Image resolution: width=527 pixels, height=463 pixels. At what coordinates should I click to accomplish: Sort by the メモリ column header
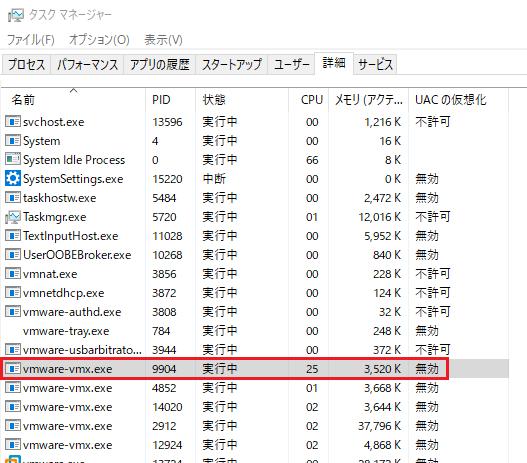(x=368, y=100)
